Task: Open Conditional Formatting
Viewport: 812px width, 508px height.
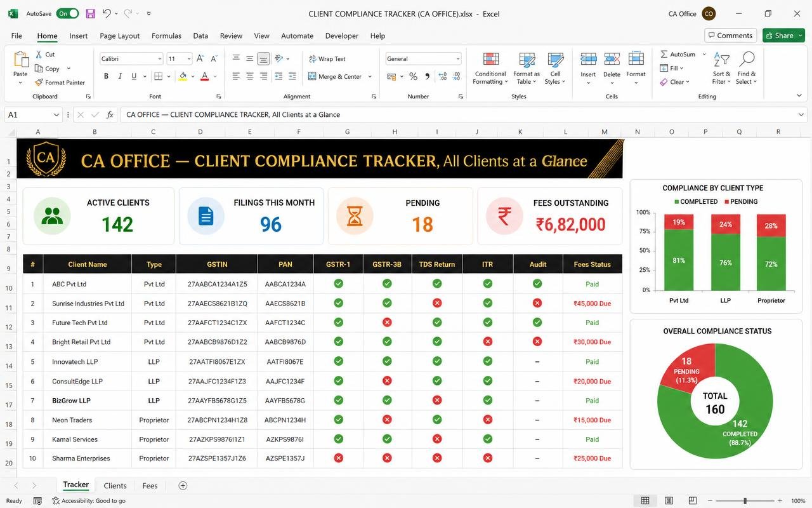Action: [x=490, y=69]
